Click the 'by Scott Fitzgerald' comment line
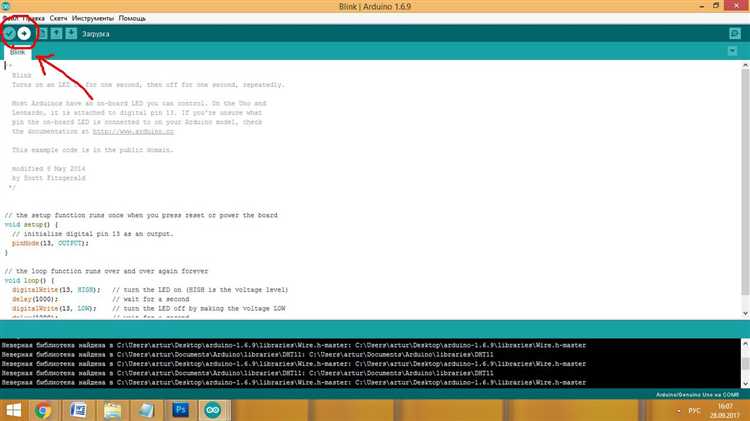This screenshot has height=421, width=750. [x=48, y=178]
